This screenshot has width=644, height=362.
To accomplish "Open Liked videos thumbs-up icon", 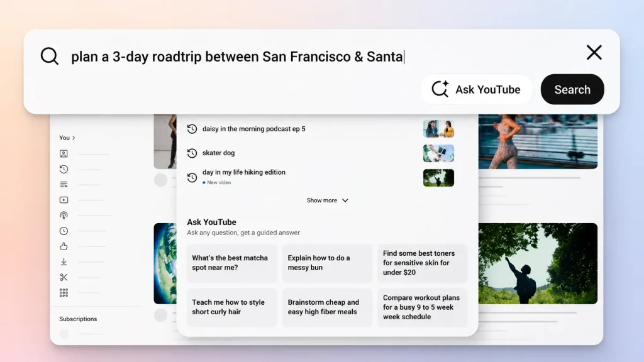I will point(64,246).
